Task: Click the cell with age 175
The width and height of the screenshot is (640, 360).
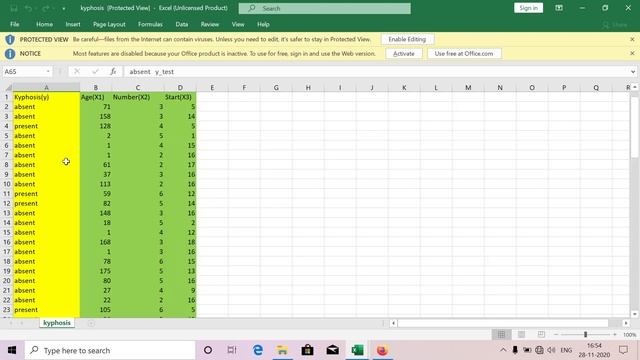Action: tap(96, 271)
